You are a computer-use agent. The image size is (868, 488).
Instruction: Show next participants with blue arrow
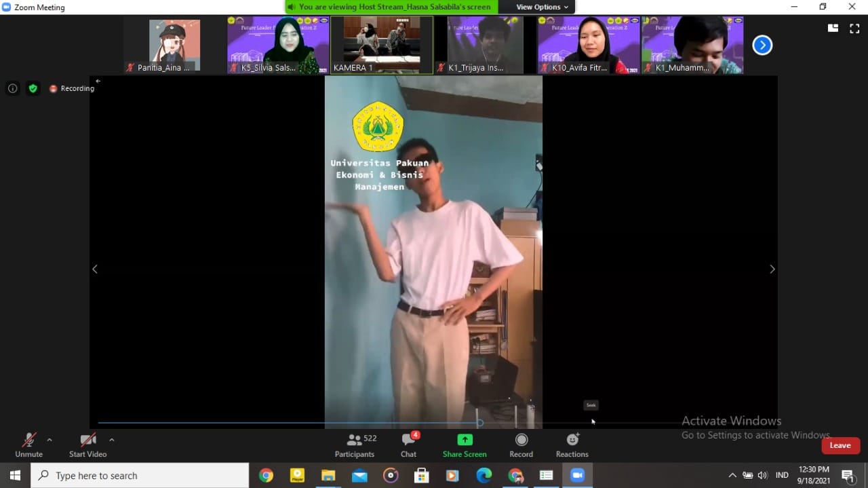pos(762,45)
